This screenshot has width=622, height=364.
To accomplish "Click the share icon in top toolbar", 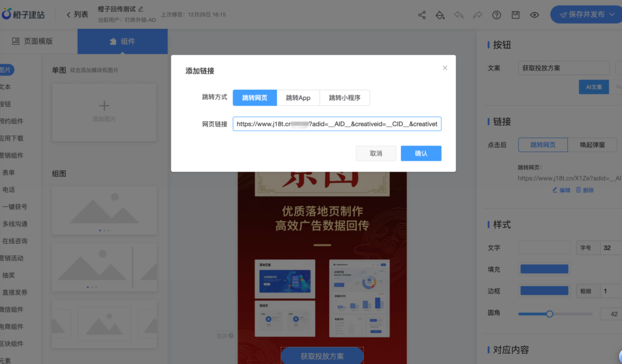I will 422,15.
